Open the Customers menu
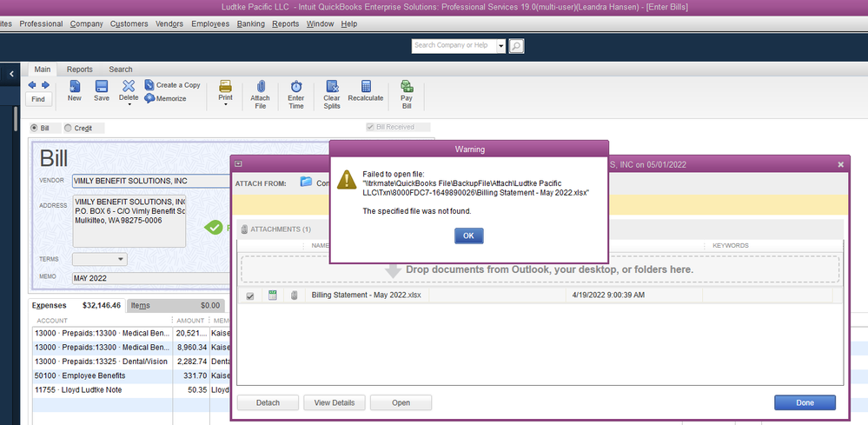 pos(129,23)
